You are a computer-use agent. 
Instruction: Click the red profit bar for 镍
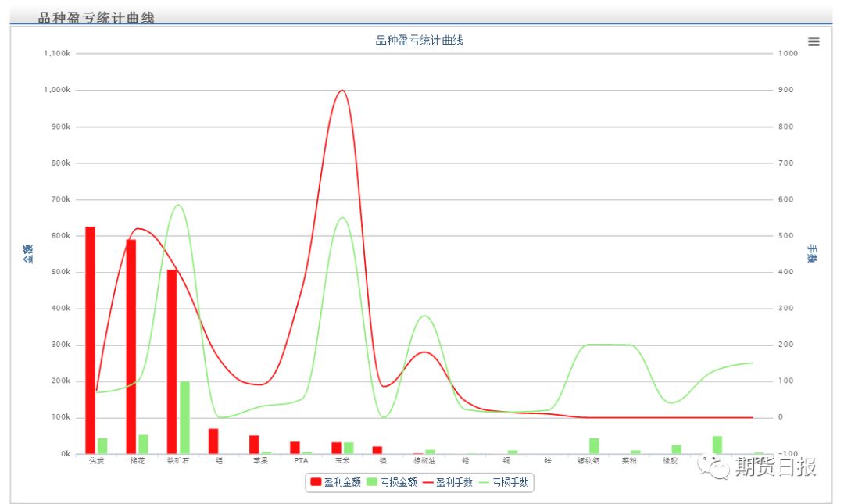pos(377,450)
